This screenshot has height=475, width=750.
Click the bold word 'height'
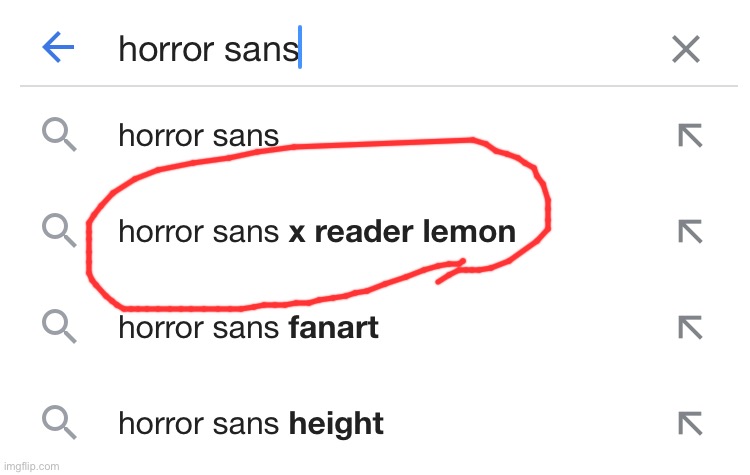(x=336, y=424)
